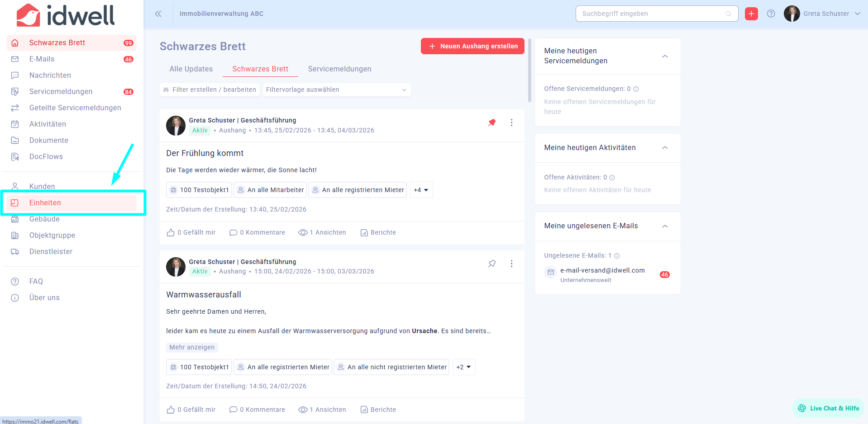Navigate to Aktivitäten in the sidebar
This screenshot has height=424, width=868.
point(72,124)
